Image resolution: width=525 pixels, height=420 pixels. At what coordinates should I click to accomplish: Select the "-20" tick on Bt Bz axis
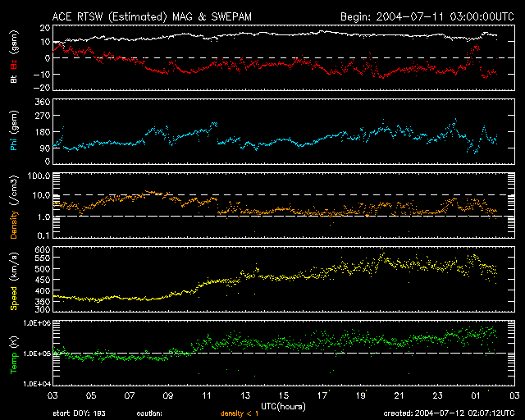coord(42,88)
